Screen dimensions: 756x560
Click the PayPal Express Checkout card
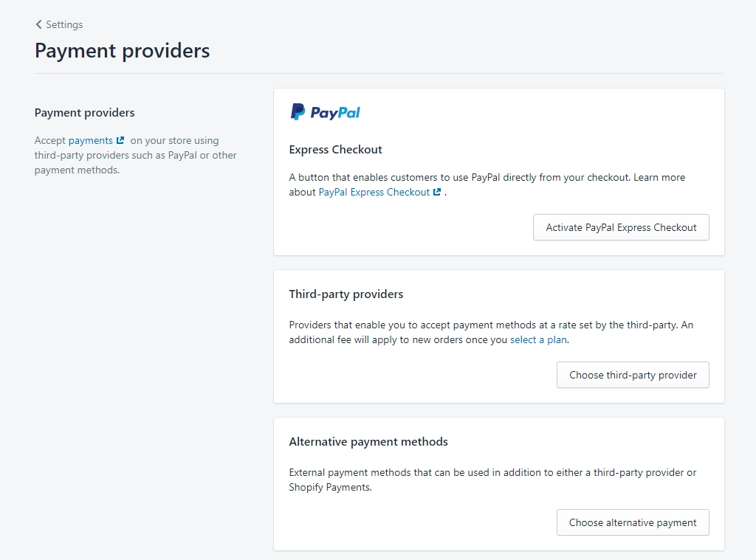pos(498,171)
